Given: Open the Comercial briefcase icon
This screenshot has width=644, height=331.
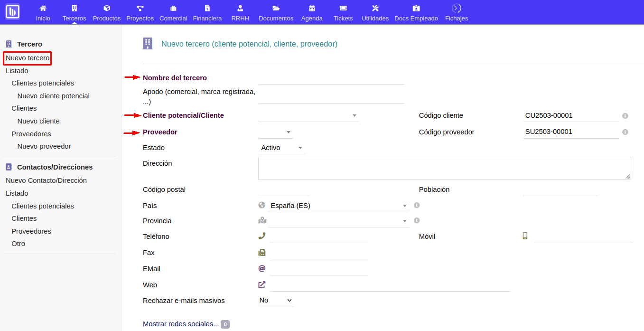Looking at the screenshot, I should tap(173, 8).
